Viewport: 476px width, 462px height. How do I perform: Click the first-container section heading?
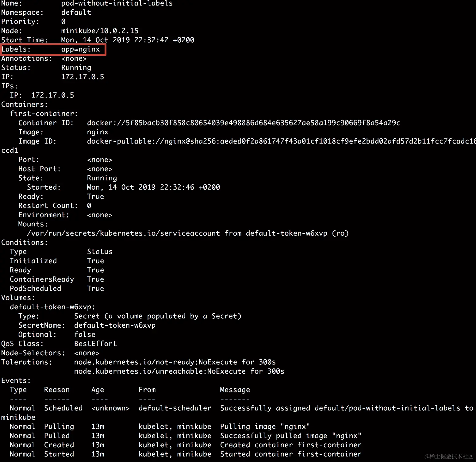[44, 114]
